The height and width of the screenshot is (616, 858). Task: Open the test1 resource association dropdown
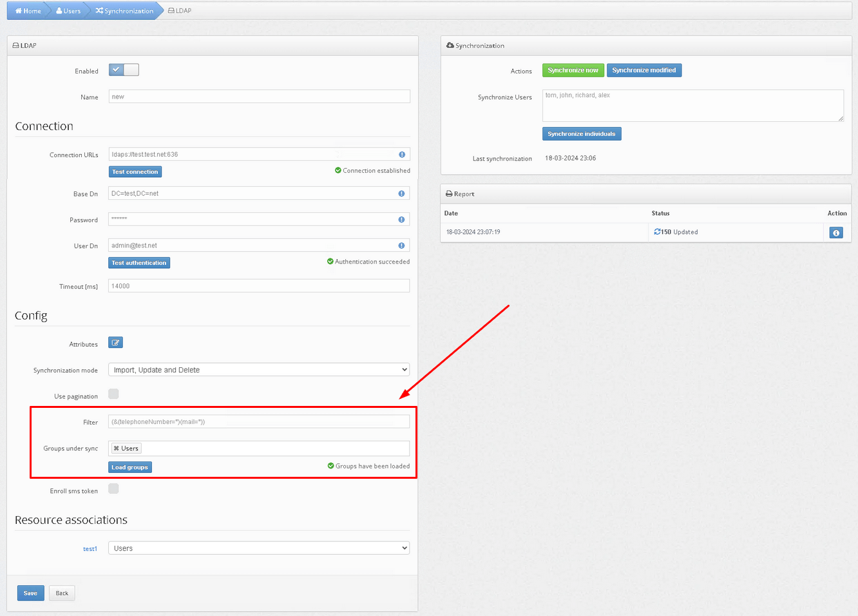[259, 548]
